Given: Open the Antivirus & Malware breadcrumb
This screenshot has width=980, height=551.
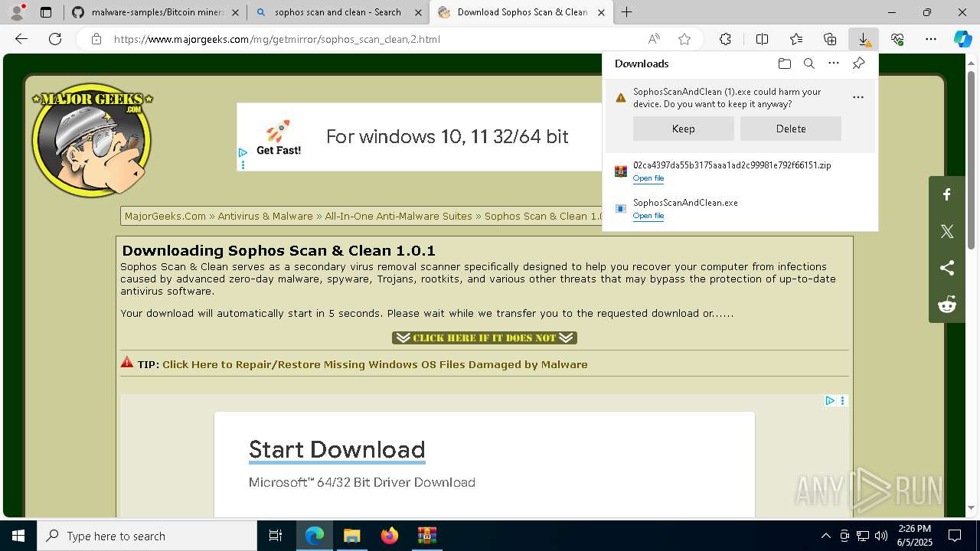Looking at the screenshot, I should (x=265, y=216).
